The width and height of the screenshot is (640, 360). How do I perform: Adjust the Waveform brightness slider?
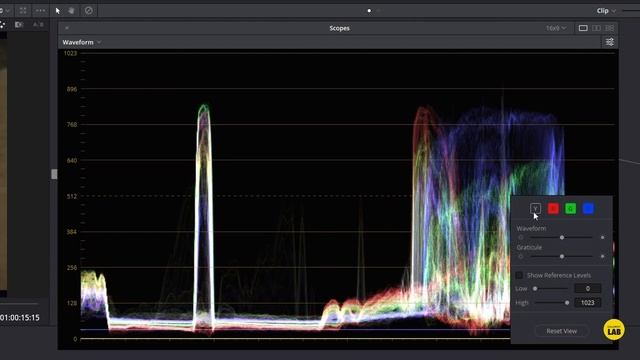pos(562,237)
